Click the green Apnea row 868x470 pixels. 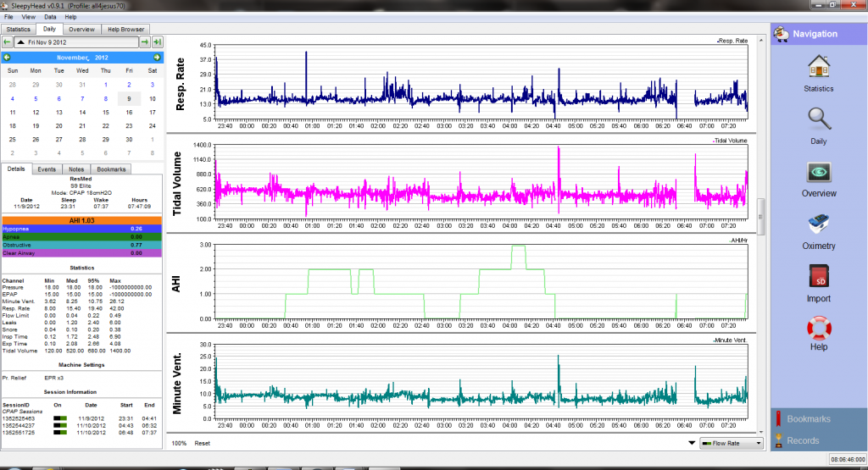(82, 236)
